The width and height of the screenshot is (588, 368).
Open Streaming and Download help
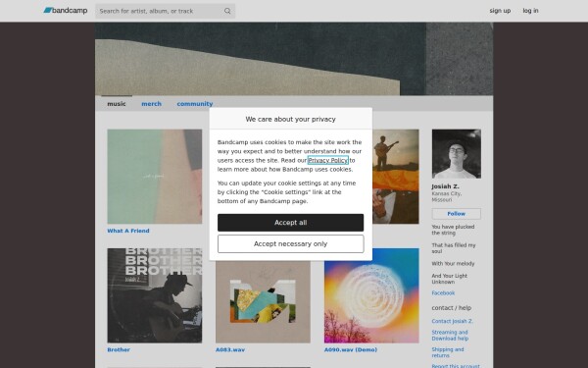click(450, 336)
